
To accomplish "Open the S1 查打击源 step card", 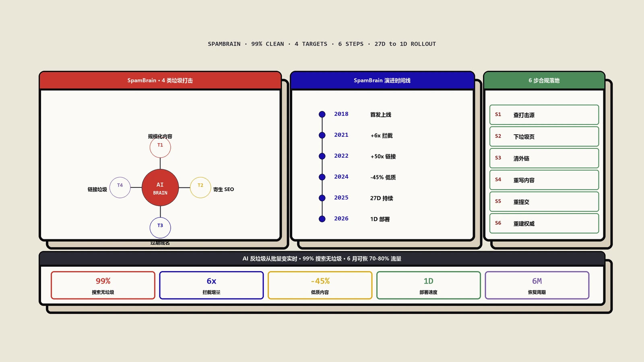I will coord(544,115).
